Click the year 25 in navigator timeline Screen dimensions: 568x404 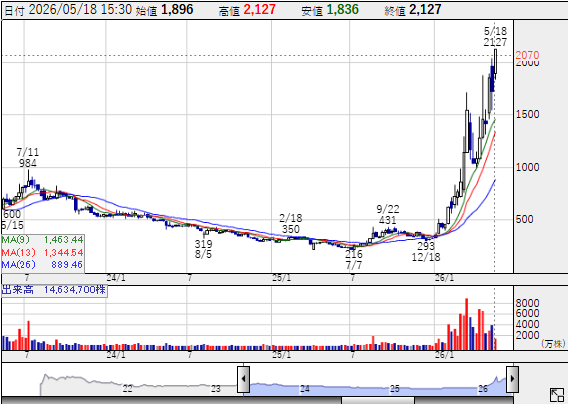(x=394, y=389)
